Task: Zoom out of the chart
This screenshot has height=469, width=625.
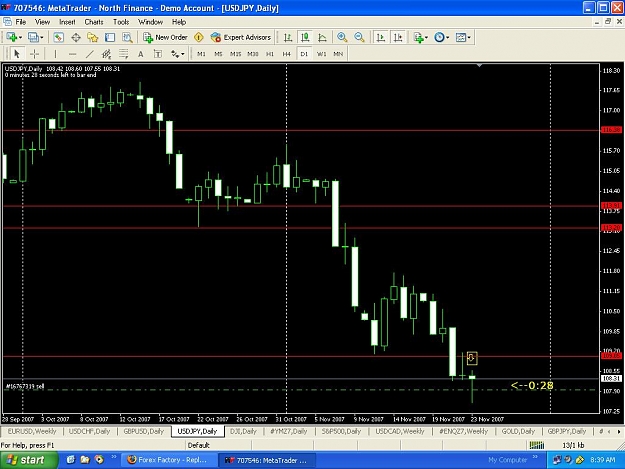Action: (359, 37)
